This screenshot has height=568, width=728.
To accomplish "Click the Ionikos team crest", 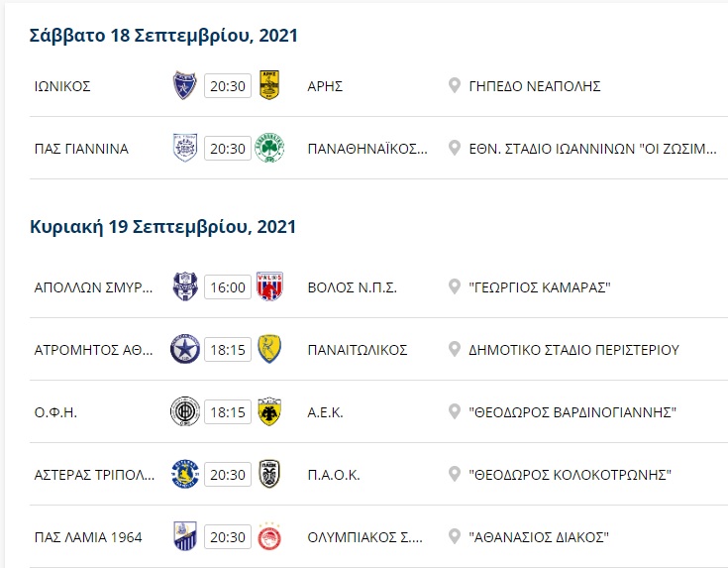I will click(x=185, y=85).
